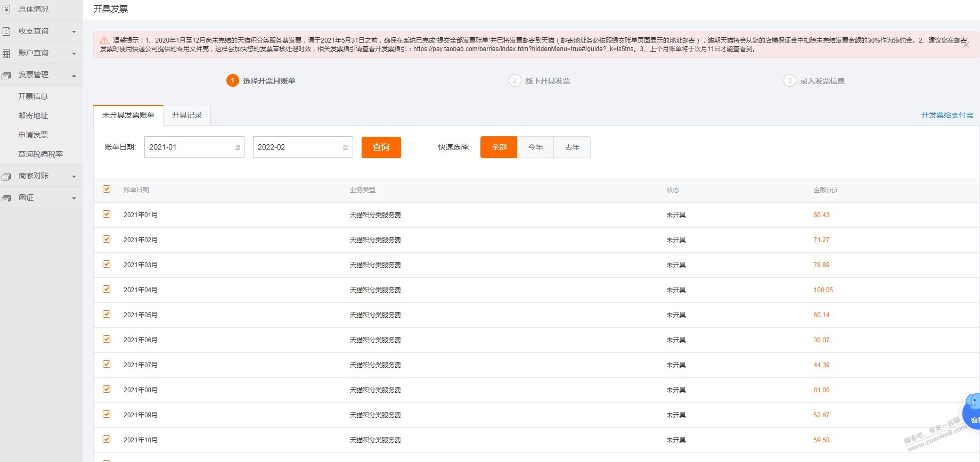Click the 收支查询 sidebar icon
Image resolution: width=980 pixels, height=462 pixels.
pos(6,31)
